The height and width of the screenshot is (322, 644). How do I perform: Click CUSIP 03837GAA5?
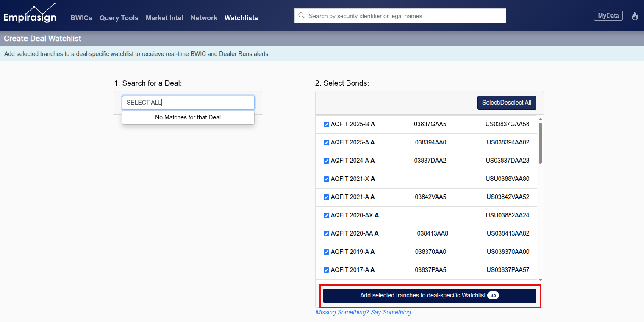430,124
